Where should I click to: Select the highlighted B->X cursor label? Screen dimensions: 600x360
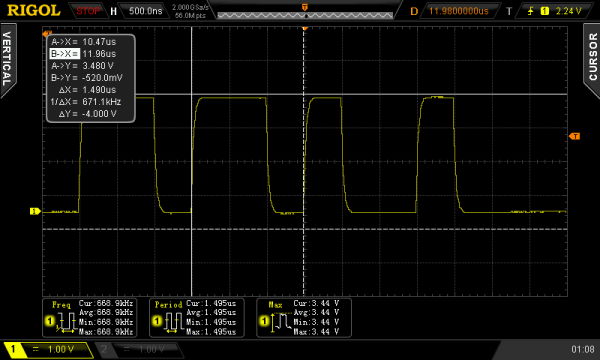64,54
